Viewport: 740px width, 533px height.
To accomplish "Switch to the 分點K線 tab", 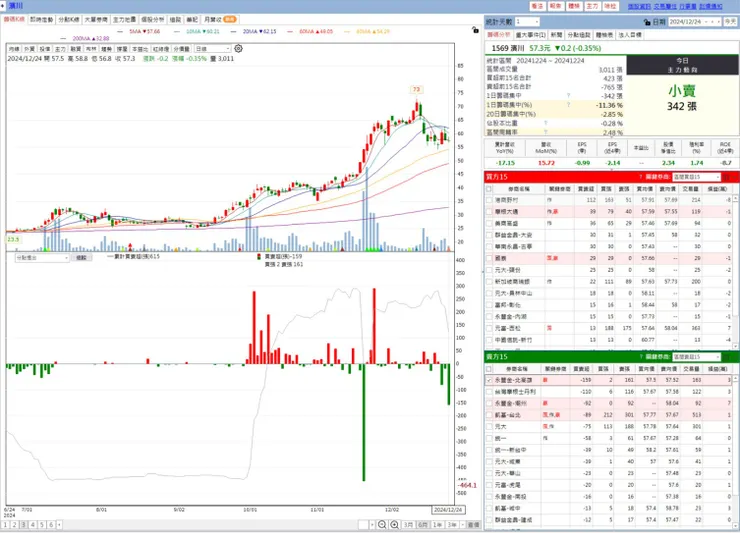I will [x=69, y=19].
